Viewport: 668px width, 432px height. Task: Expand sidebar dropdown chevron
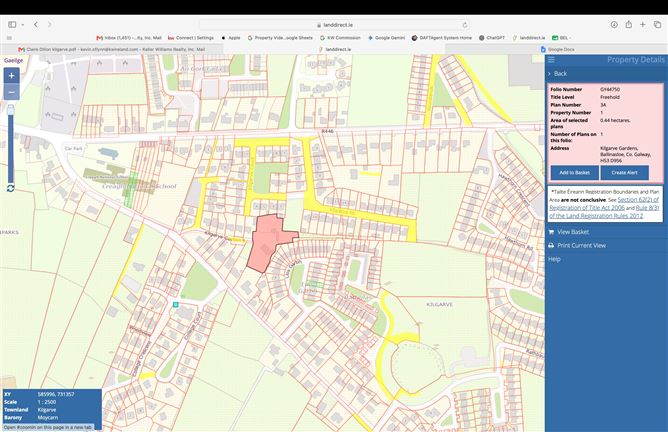click(x=23, y=25)
